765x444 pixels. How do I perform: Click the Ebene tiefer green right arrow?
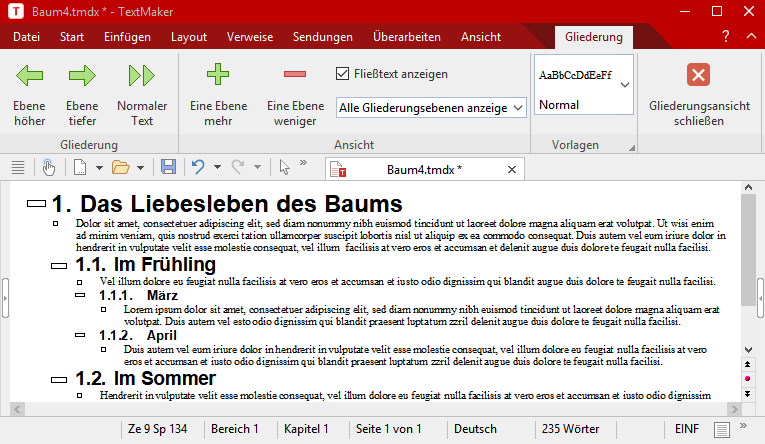82,75
